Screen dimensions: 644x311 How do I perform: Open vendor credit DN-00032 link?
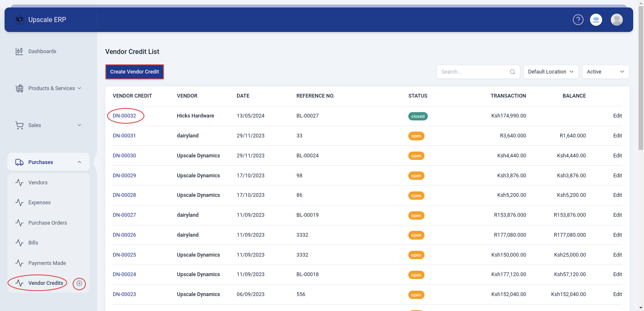tap(124, 116)
